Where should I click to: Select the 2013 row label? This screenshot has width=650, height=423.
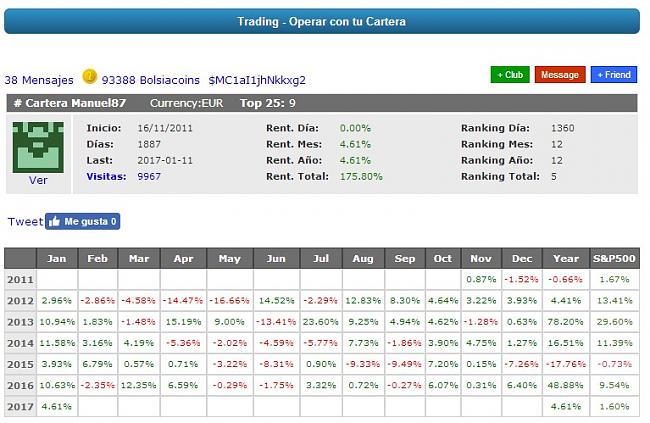click(x=20, y=321)
